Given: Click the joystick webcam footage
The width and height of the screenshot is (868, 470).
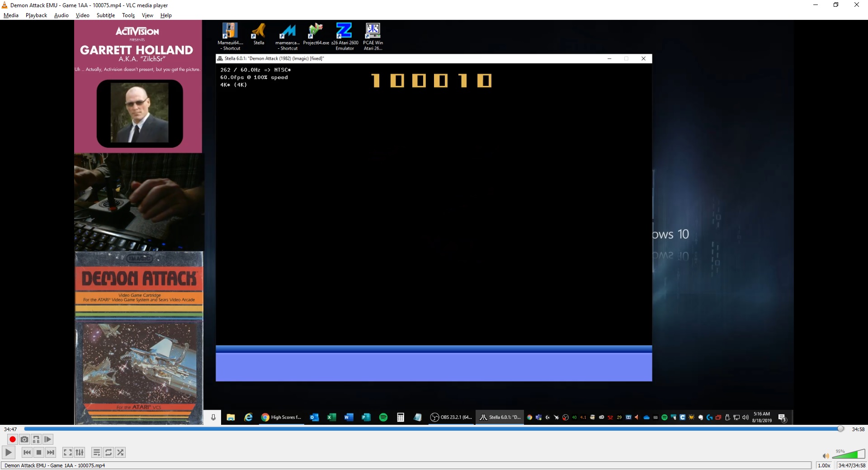Looking at the screenshot, I should pos(139,202).
